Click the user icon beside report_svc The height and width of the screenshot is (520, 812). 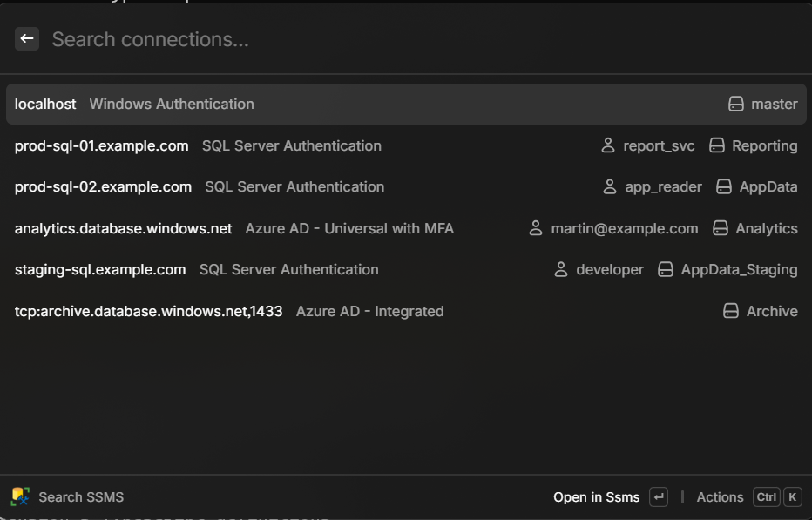click(x=608, y=145)
